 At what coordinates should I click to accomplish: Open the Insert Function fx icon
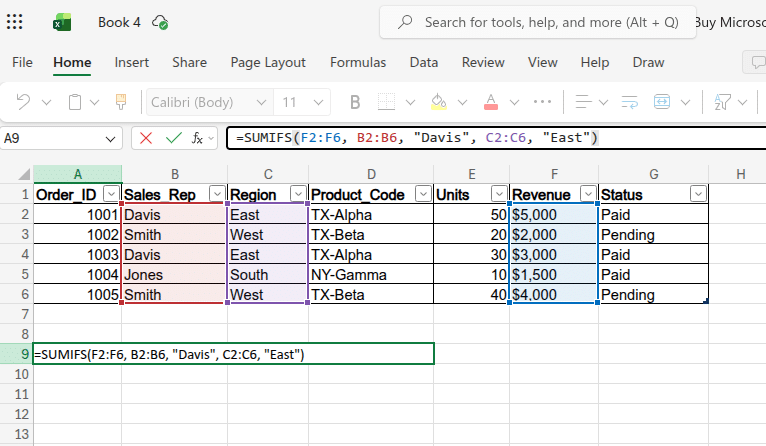(198, 138)
